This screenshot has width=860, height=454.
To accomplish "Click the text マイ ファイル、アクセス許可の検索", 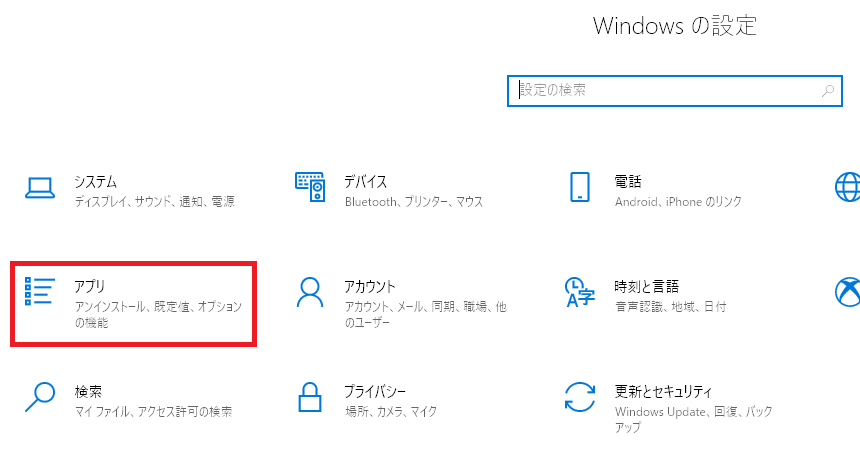I will [x=154, y=411].
